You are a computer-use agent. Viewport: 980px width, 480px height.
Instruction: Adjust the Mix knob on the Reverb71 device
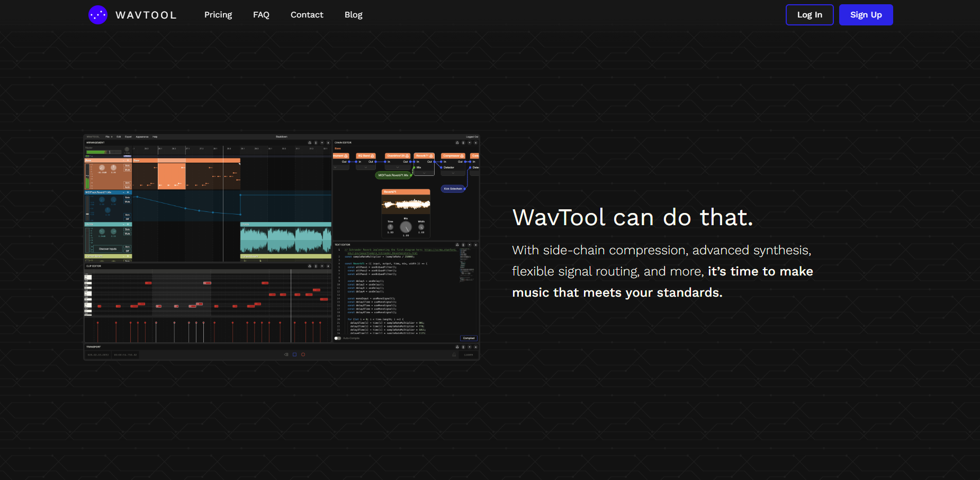[x=406, y=228]
